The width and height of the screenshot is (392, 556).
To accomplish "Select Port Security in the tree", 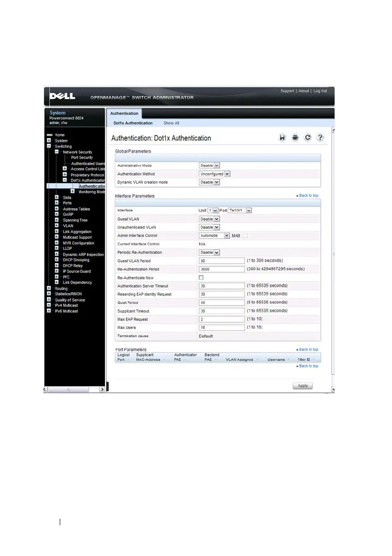I will click(82, 158).
